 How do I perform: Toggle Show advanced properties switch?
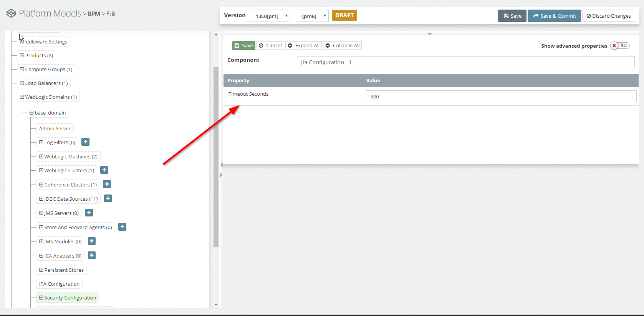tap(620, 46)
